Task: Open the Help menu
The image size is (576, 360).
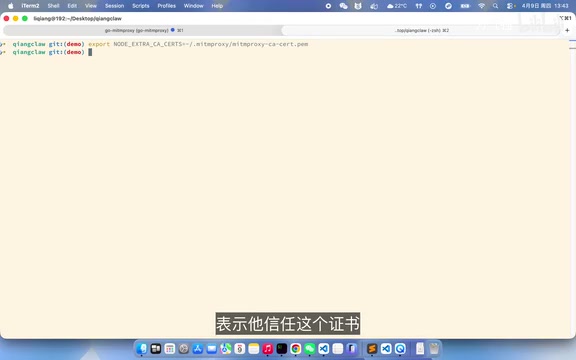Action: click(x=217, y=6)
